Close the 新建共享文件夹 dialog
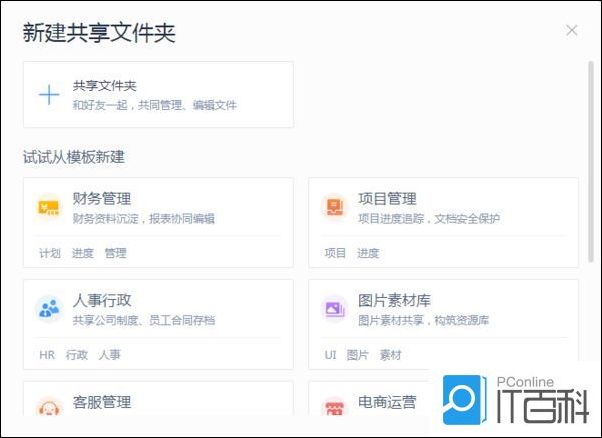Image resolution: width=602 pixels, height=438 pixels. (x=572, y=30)
